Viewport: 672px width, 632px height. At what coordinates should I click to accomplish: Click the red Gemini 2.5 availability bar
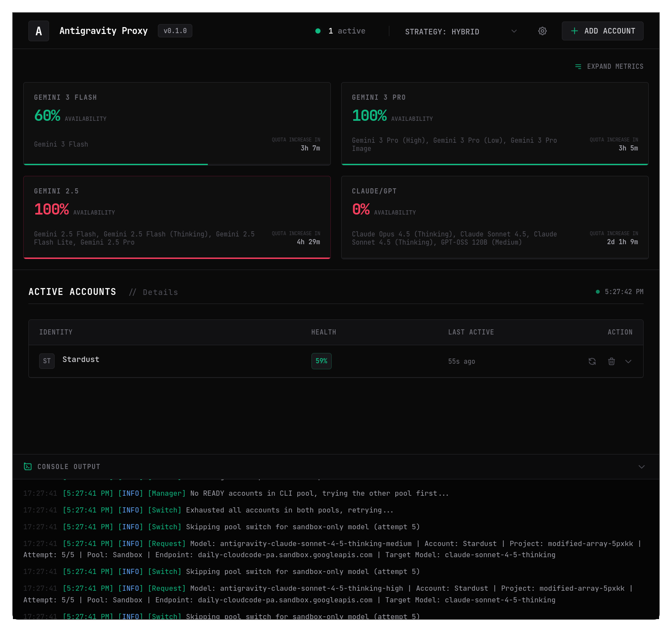tap(177, 258)
